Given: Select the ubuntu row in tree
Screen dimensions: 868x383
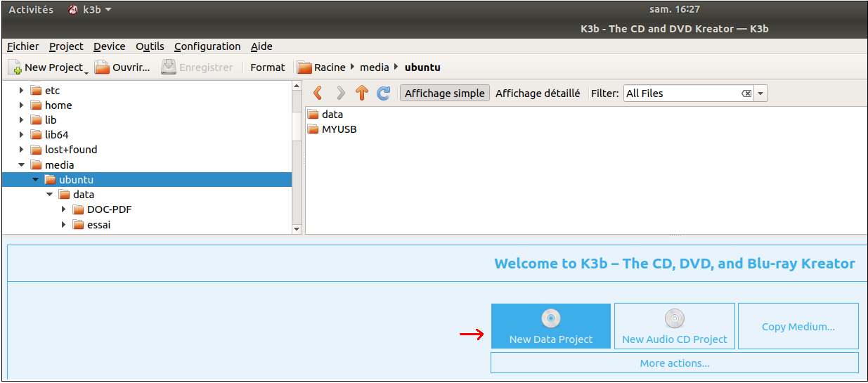Looking at the screenshot, I should (146, 179).
